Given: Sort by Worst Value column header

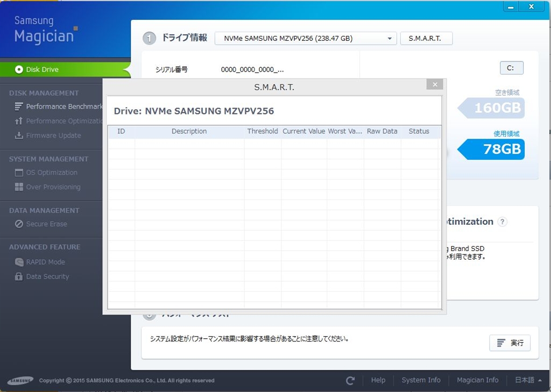Looking at the screenshot, I should tap(345, 131).
